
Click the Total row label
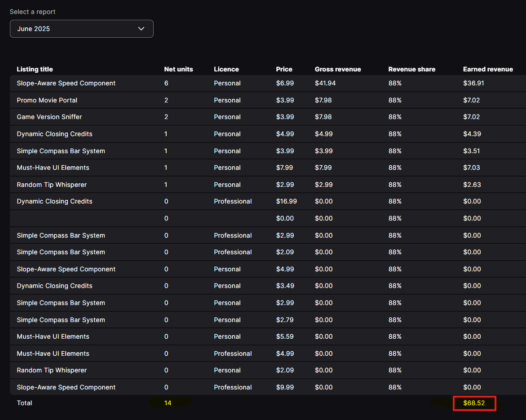[24, 403]
